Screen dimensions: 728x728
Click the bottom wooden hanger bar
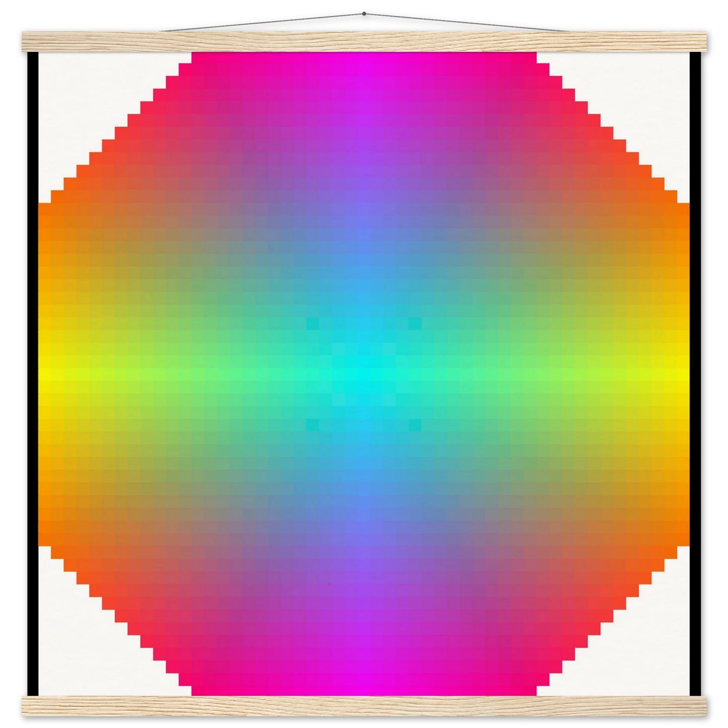(364, 708)
